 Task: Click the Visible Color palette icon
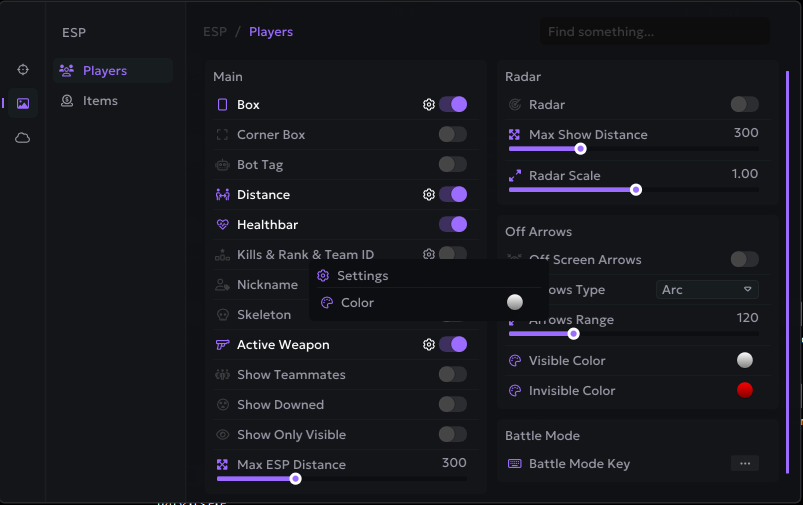515,361
